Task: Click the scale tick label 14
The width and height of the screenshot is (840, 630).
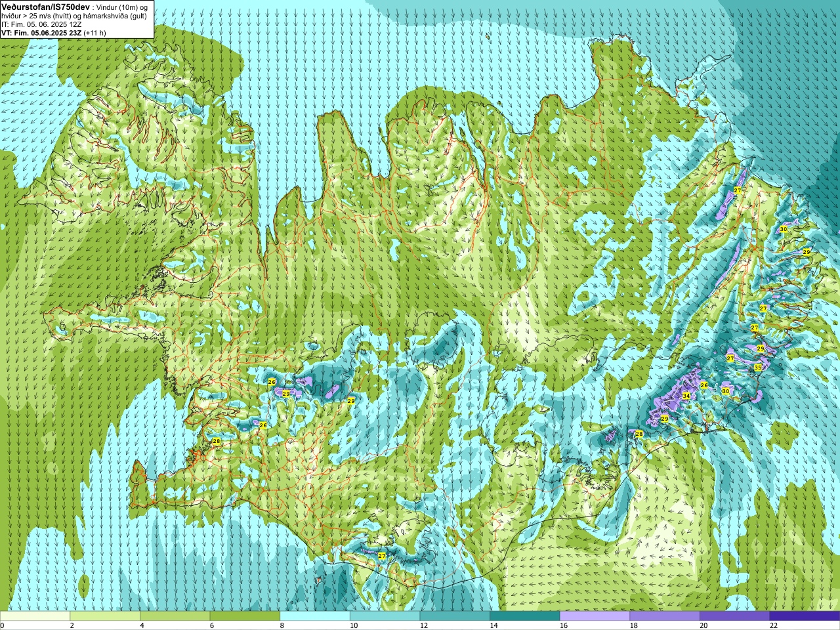Action: click(x=493, y=625)
